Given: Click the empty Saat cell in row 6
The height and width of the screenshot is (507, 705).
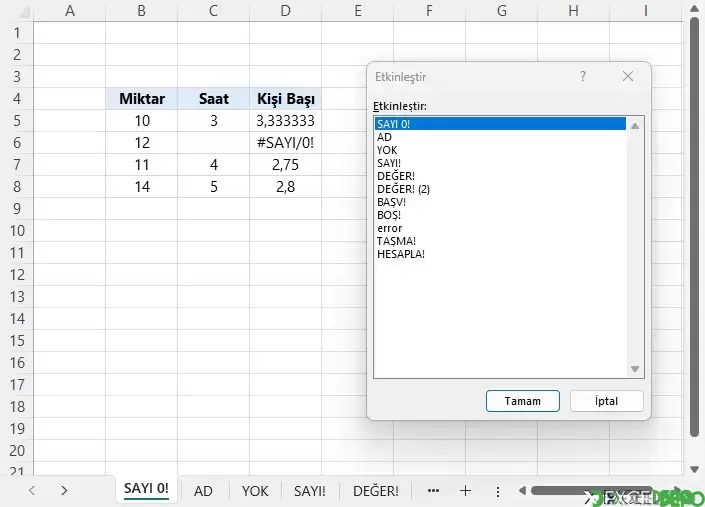Looking at the screenshot, I should click(214, 142).
